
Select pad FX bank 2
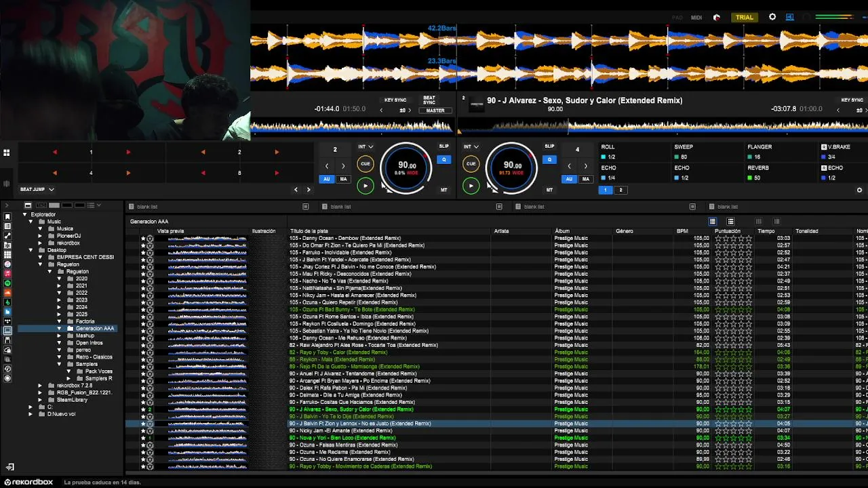point(620,190)
